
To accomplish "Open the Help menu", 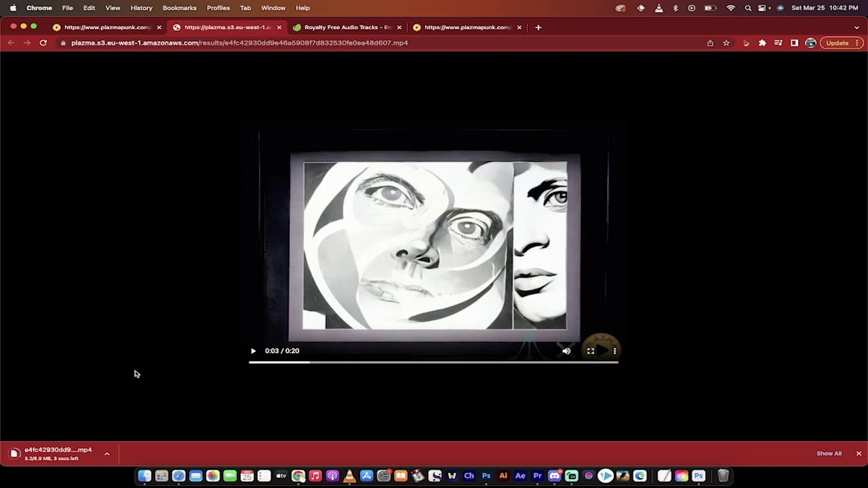I will pos(302,8).
